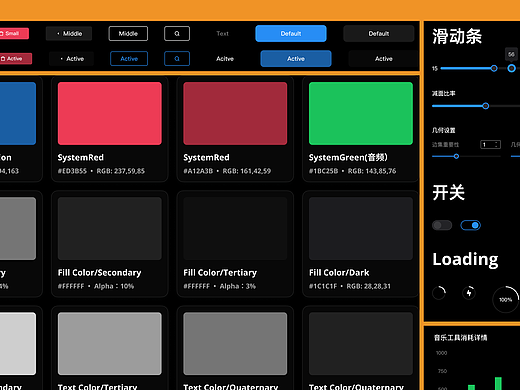Select the mid-gray Text Color/Quaternary swatch
The image size is (520, 390).
(x=235, y=343)
